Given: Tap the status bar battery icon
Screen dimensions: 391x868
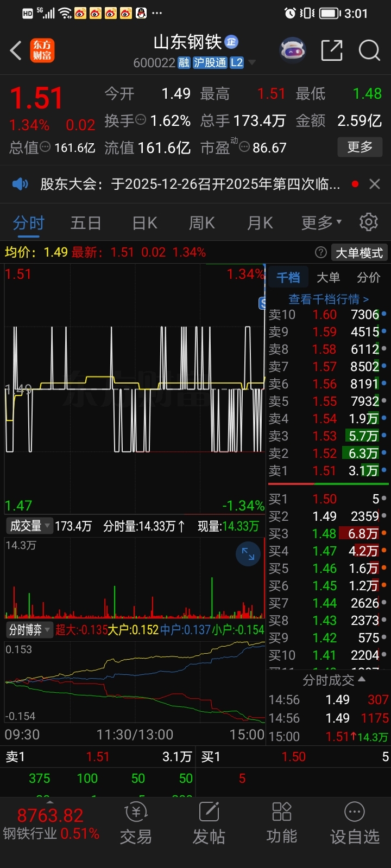Looking at the screenshot, I should point(330,13).
